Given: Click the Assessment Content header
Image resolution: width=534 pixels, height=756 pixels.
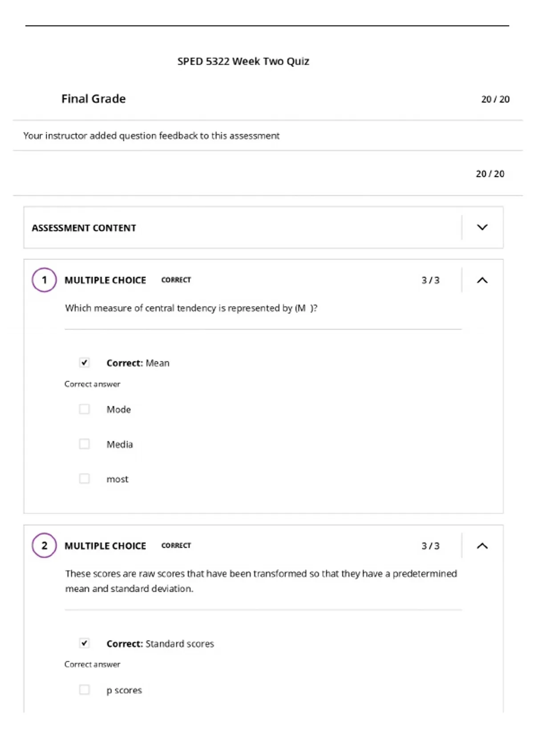Looking at the screenshot, I should pos(84,228).
